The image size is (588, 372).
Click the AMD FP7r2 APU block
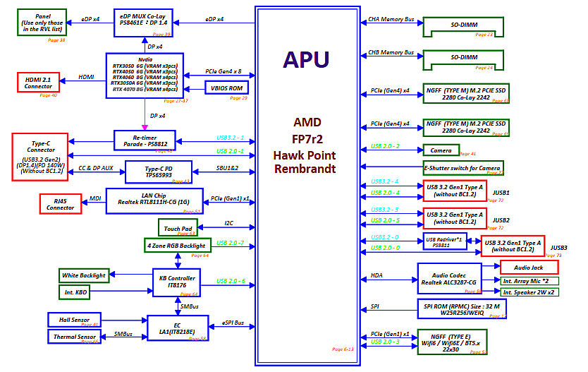(x=307, y=186)
